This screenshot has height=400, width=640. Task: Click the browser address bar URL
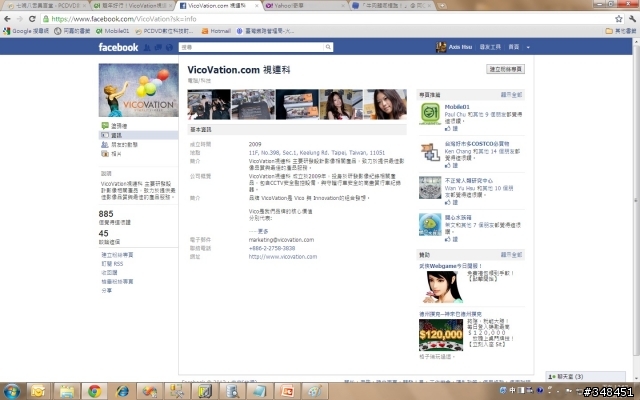pyautogui.click(x=124, y=19)
